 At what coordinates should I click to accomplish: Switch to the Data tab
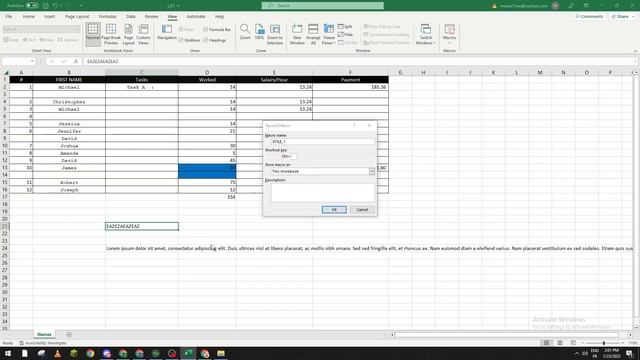pyautogui.click(x=131, y=17)
